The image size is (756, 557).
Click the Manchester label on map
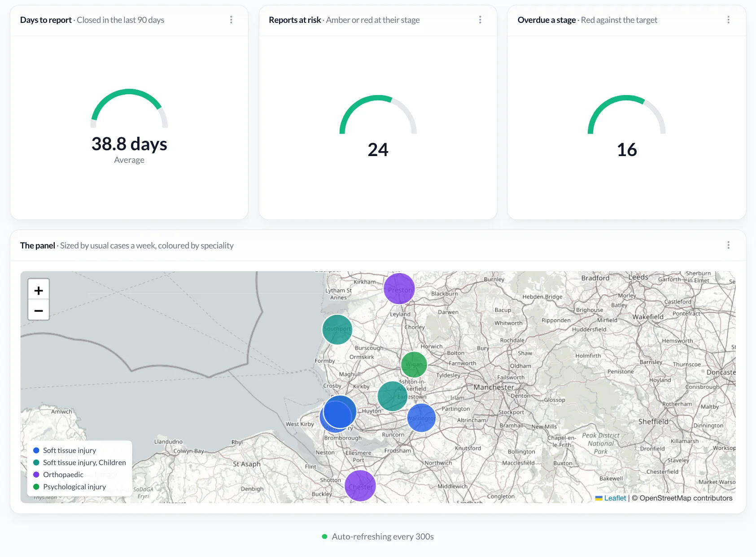click(494, 387)
